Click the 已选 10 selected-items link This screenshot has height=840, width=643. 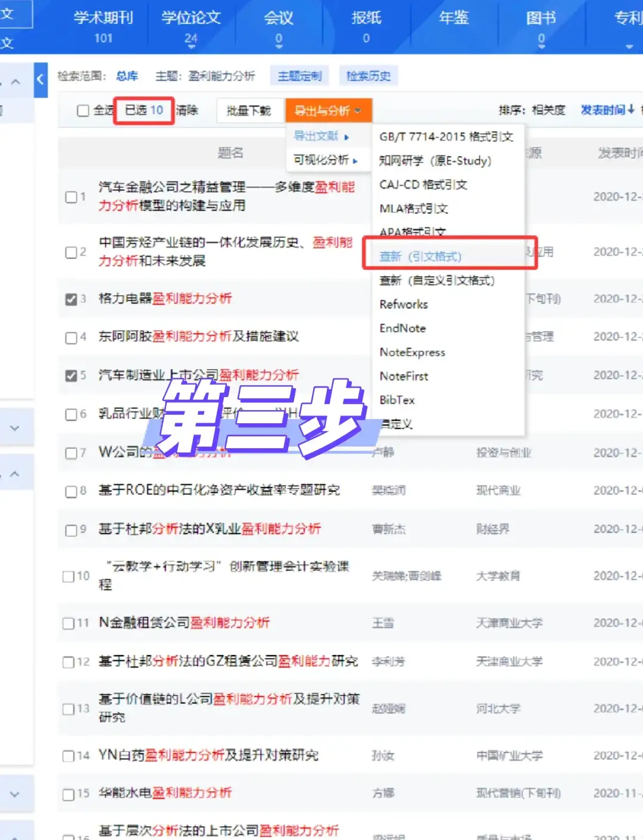(x=143, y=110)
